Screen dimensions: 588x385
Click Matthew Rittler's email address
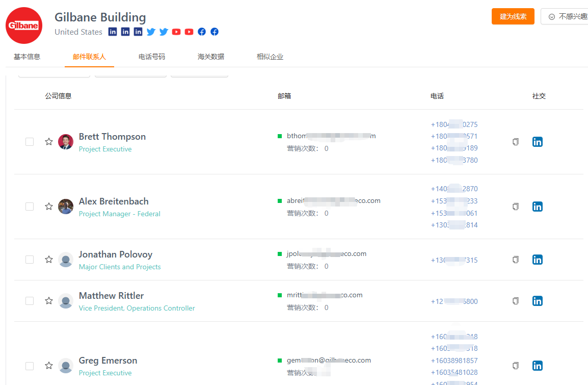325,295
